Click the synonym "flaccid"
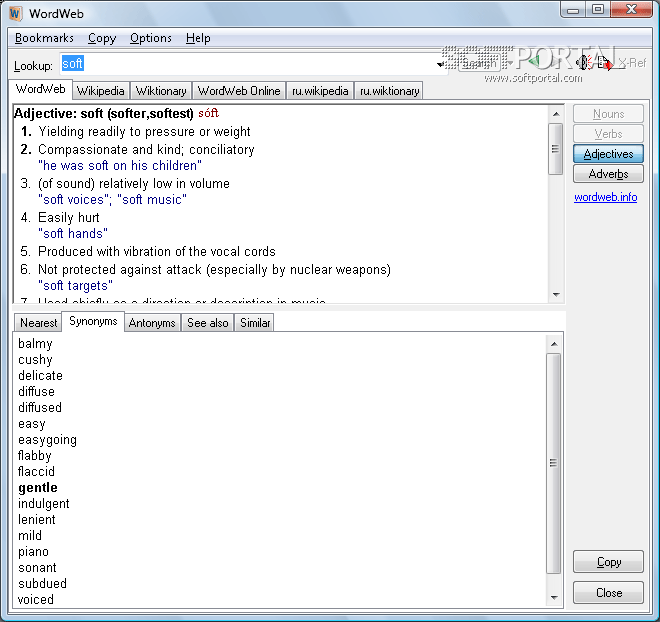This screenshot has width=660, height=622. click(x=36, y=471)
